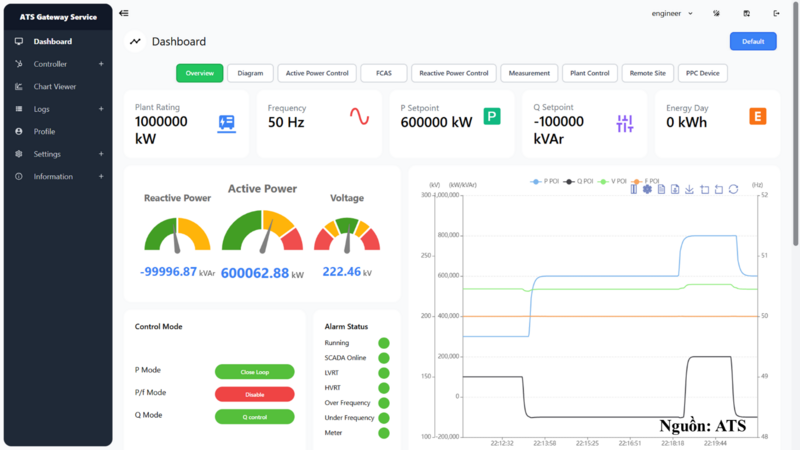Click the purple sliders Q Setpoint icon
The image size is (800, 450).
click(x=624, y=123)
